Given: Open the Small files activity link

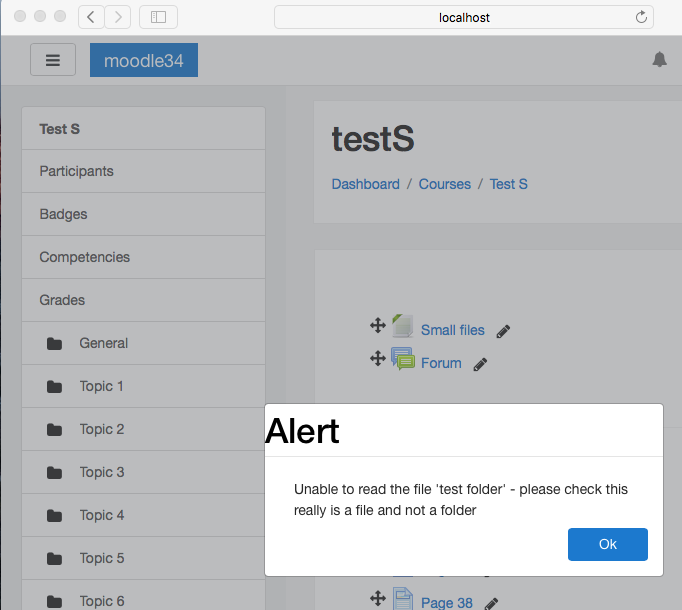Looking at the screenshot, I should click(x=452, y=330).
